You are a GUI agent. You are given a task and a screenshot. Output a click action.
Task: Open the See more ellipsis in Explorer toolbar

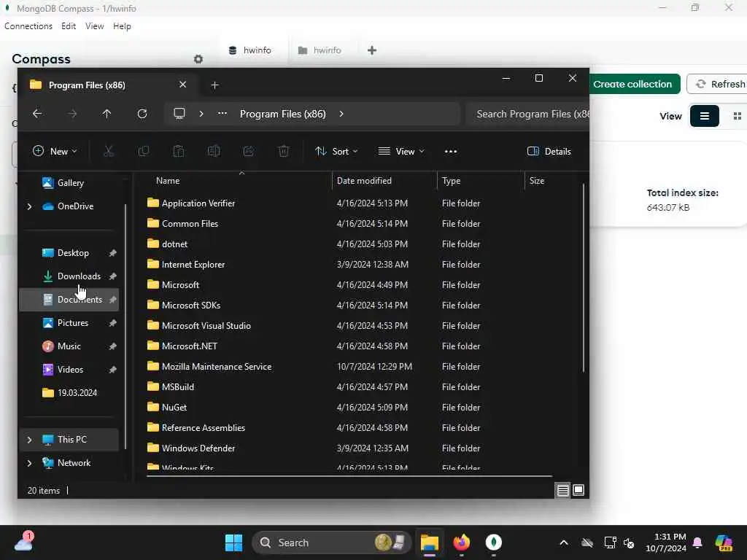[x=451, y=152]
